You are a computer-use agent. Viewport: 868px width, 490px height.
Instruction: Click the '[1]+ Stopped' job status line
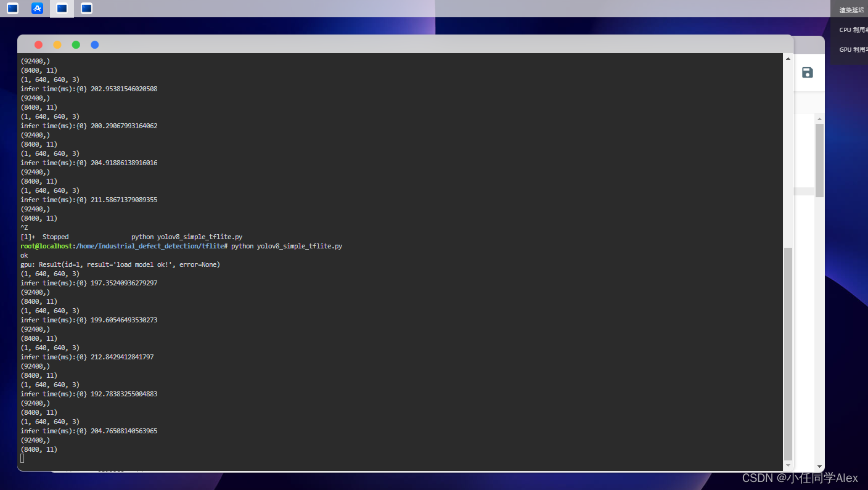[131, 237]
